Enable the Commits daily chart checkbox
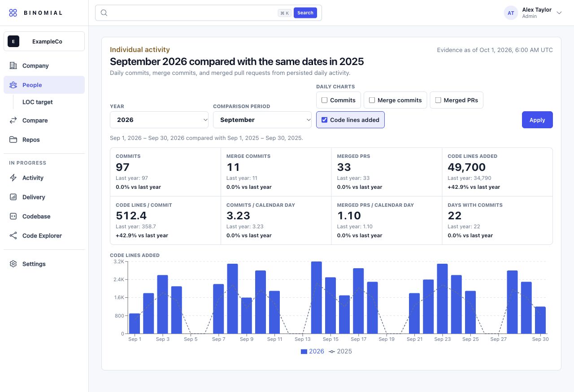This screenshot has height=392, width=574. click(x=325, y=100)
